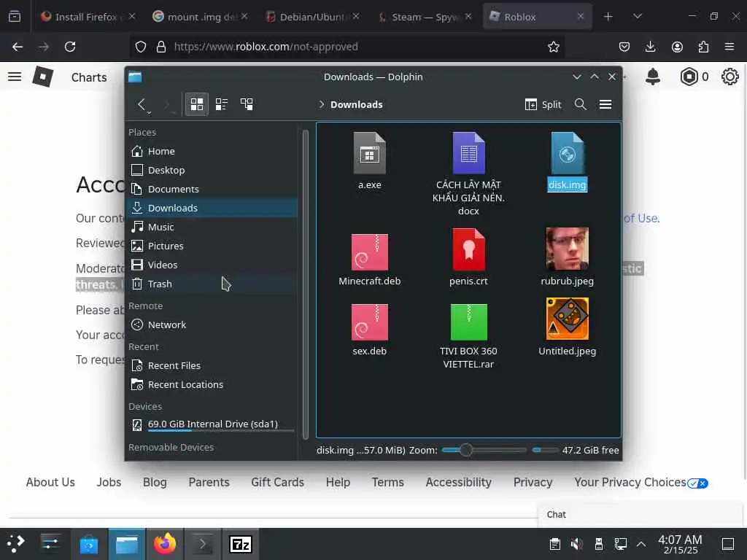Open Home in Places panel
This screenshot has height=560, width=747.
point(212,151)
